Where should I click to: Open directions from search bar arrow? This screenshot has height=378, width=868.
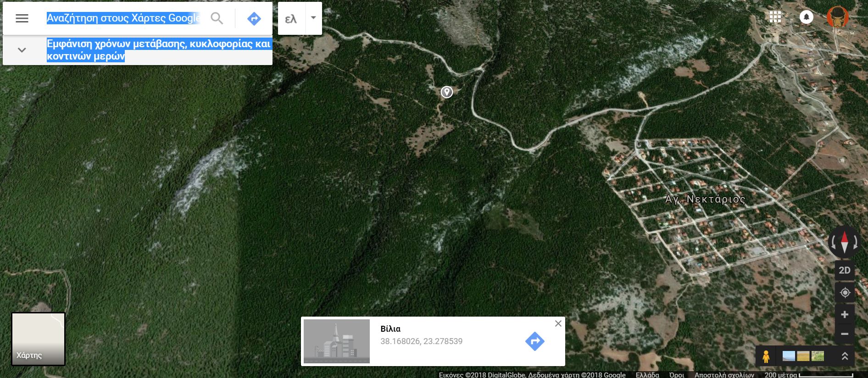(x=254, y=18)
